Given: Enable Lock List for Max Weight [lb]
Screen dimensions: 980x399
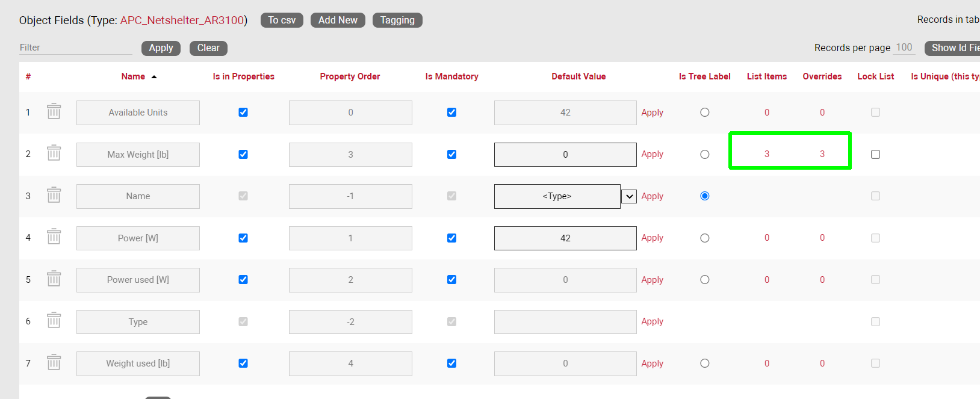Looking at the screenshot, I should (875, 155).
